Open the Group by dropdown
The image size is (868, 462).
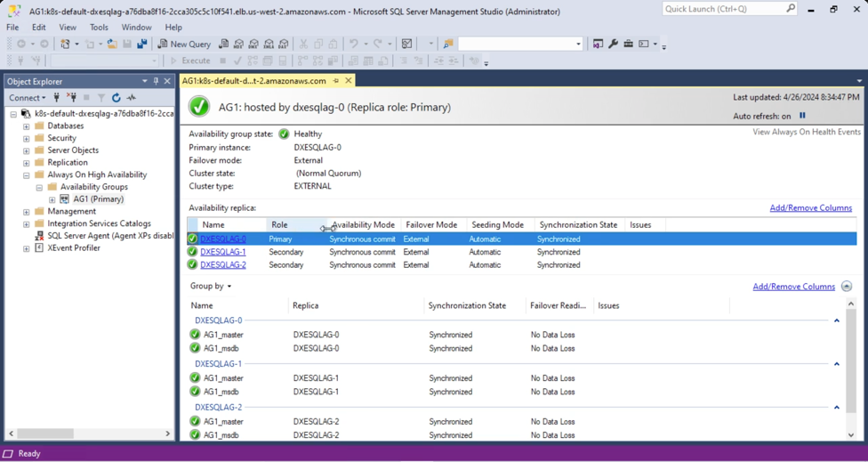click(x=211, y=286)
